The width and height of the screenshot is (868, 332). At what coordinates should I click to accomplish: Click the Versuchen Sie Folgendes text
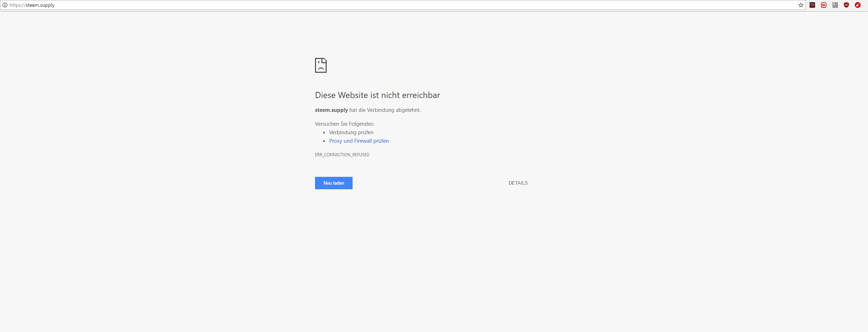pyautogui.click(x=344, y=124)
